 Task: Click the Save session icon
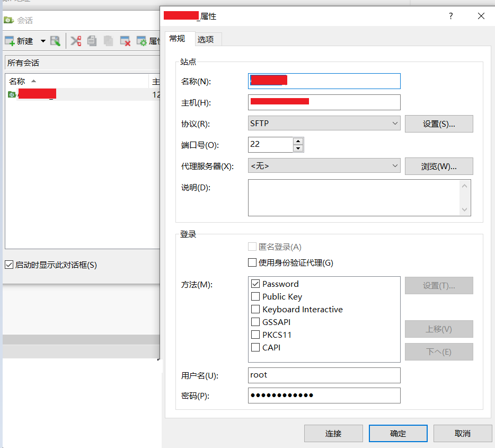coord(55,41)
